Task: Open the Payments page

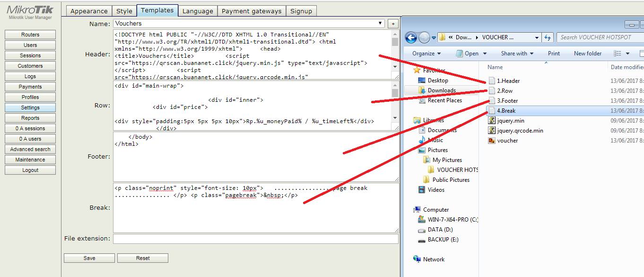Action: pos(30,87)
